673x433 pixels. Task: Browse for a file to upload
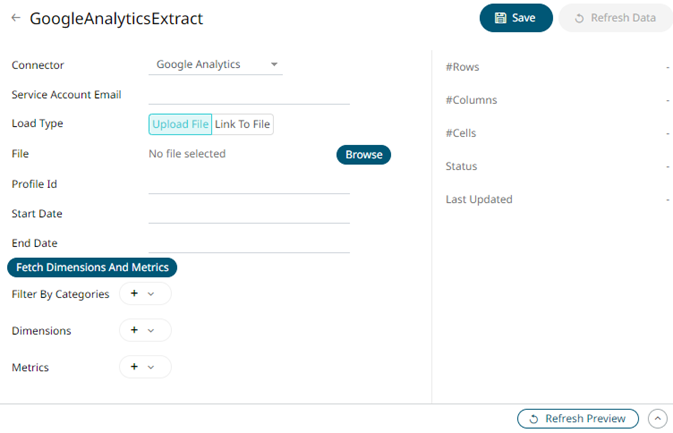coord(363,155)
